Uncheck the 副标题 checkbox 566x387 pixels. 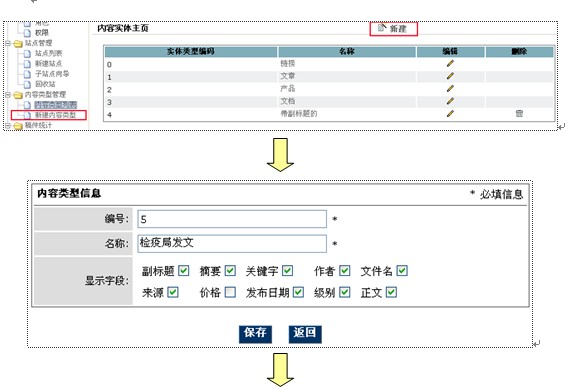(184, 270)
